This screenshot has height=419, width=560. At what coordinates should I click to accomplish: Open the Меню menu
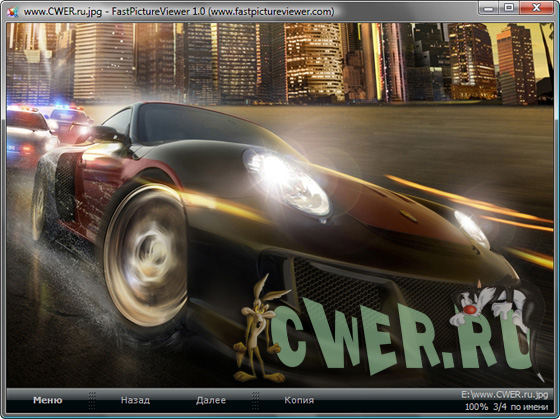point(48,400)
